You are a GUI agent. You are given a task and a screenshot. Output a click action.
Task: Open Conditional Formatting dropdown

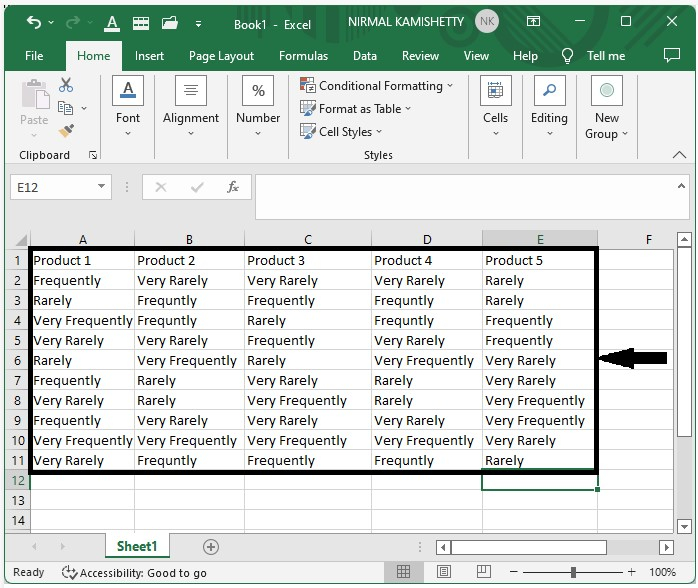pos(450,85)
